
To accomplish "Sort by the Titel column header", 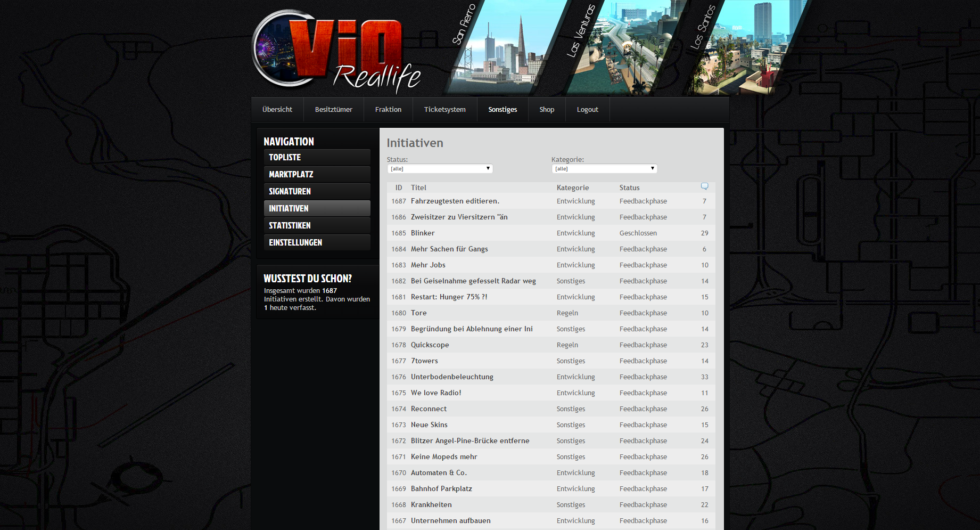I will 418,188.
